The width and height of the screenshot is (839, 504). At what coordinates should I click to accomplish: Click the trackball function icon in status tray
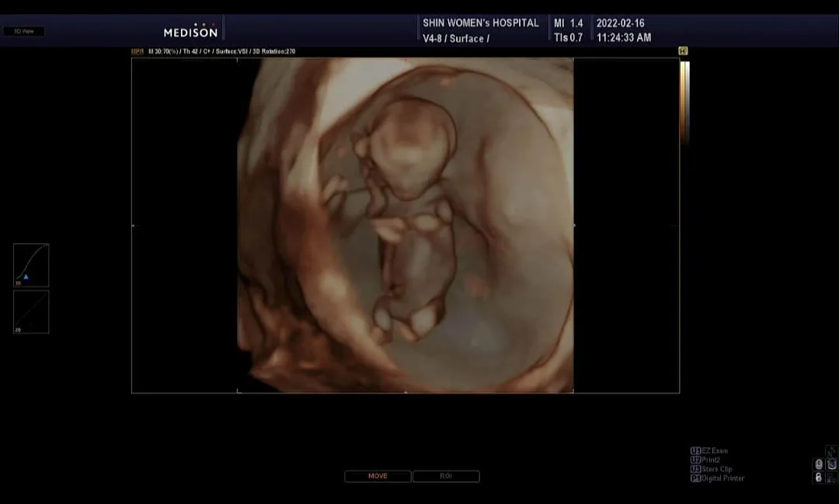(831, 464)
